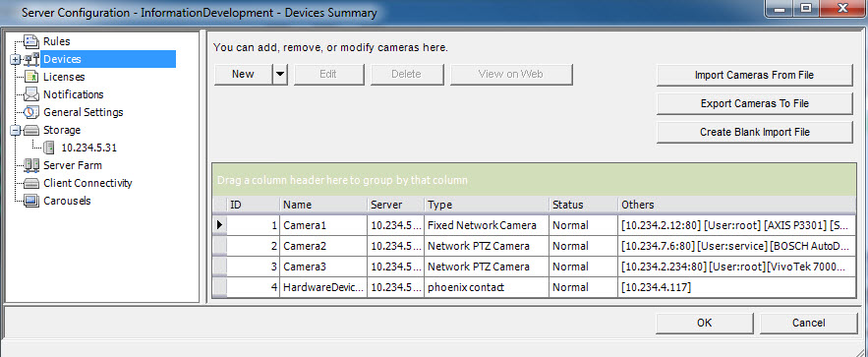Click the Client Connectivity icon
This screenshot has height=357, width=868.
(31, 183)
